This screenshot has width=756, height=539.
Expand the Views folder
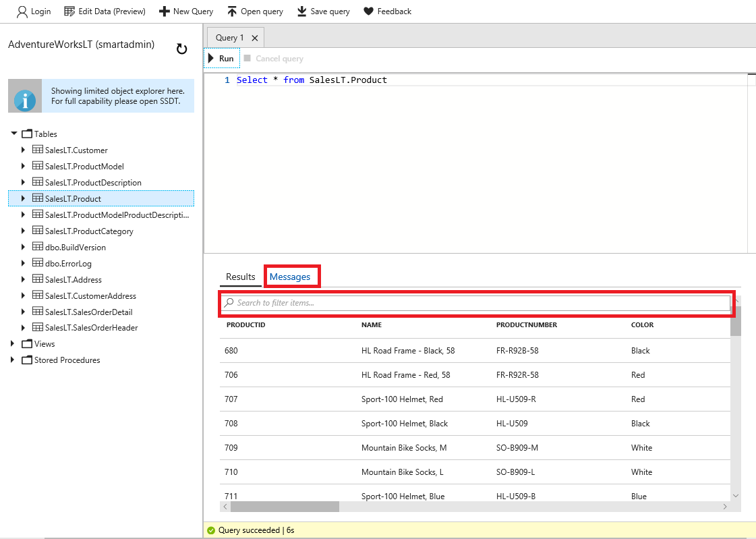[x=13, y=344]
